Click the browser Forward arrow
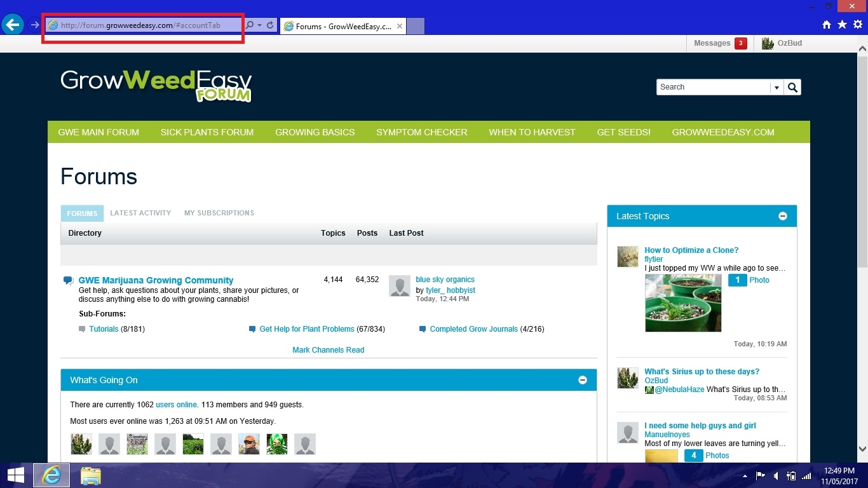The height and width of the screenshot is (488, 868). click(x=34, y=25)
